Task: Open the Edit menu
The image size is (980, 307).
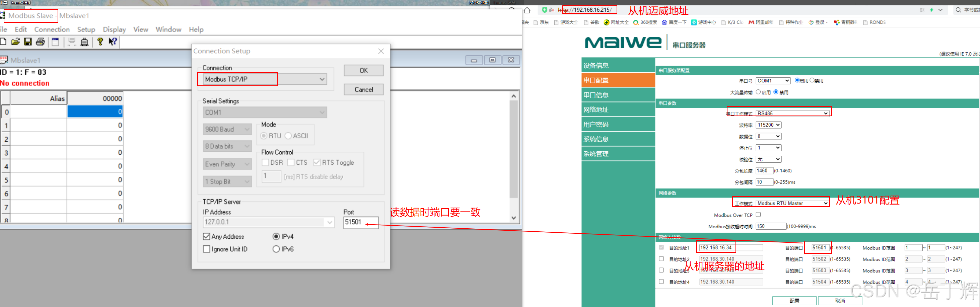Action: (x=20, y=29)
